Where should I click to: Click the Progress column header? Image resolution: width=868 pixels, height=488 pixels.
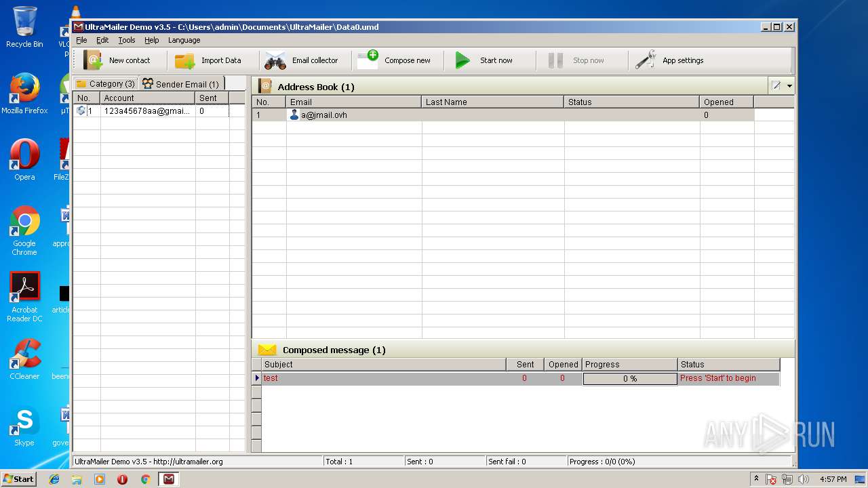[630, 364]
